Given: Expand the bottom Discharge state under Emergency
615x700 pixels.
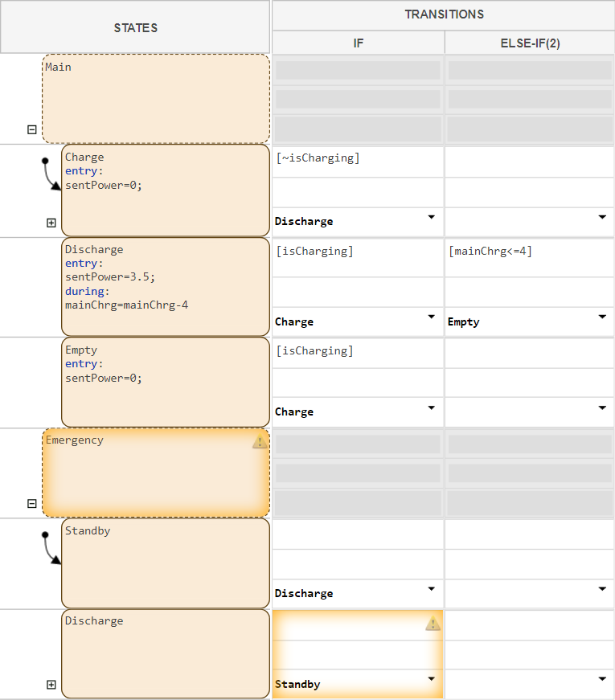Looking at the screenshot, I should click(51, 685).
